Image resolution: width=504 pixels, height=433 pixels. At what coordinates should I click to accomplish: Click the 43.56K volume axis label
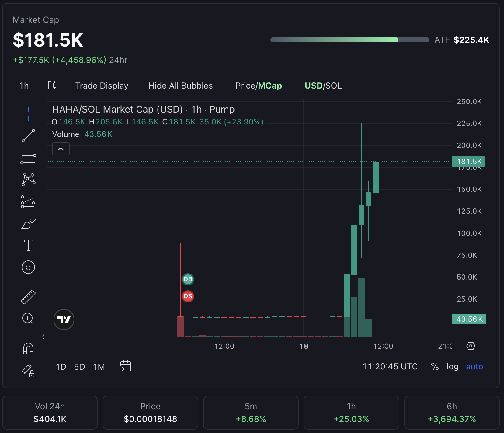point(469,319)
